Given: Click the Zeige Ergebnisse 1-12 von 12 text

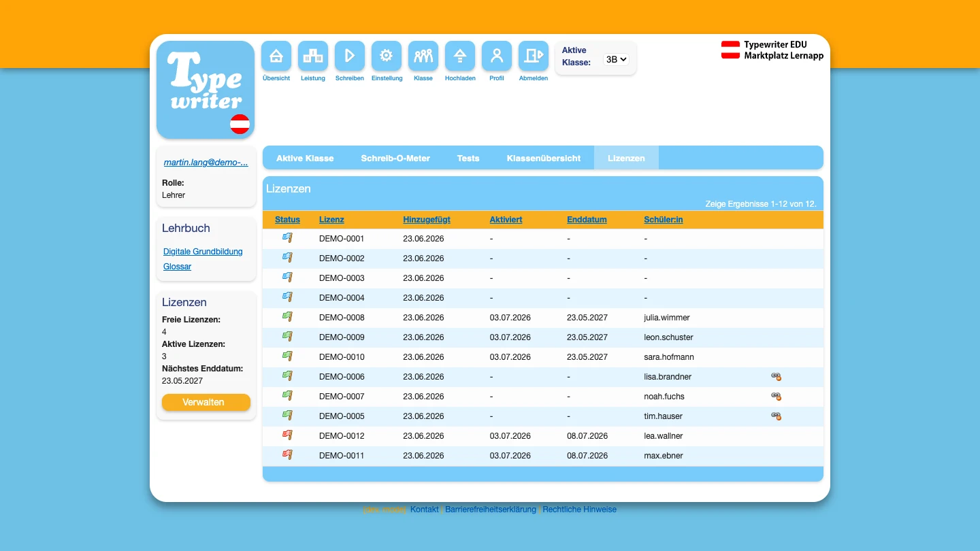Looking at the screenshot, I should (761, 204).
